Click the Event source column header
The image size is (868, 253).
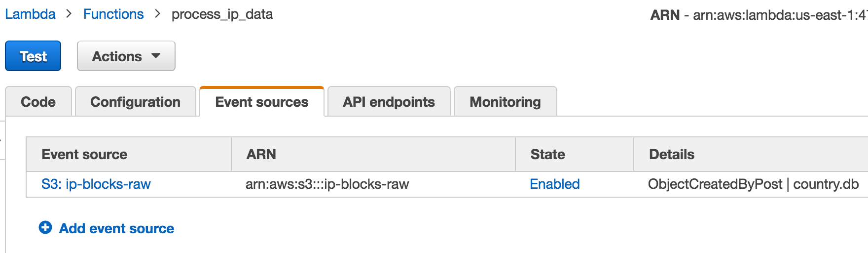[x=84, y=155]
